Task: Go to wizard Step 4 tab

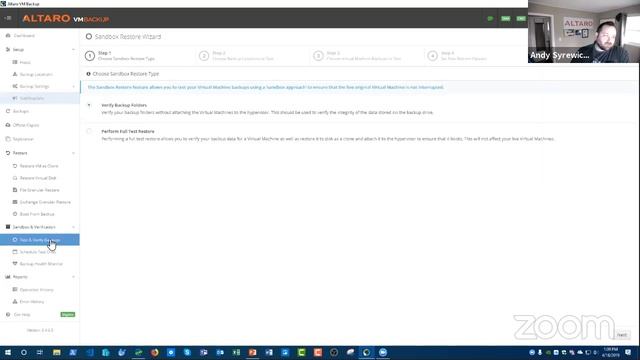Action: pyautogui.click(x=458, y=56)
